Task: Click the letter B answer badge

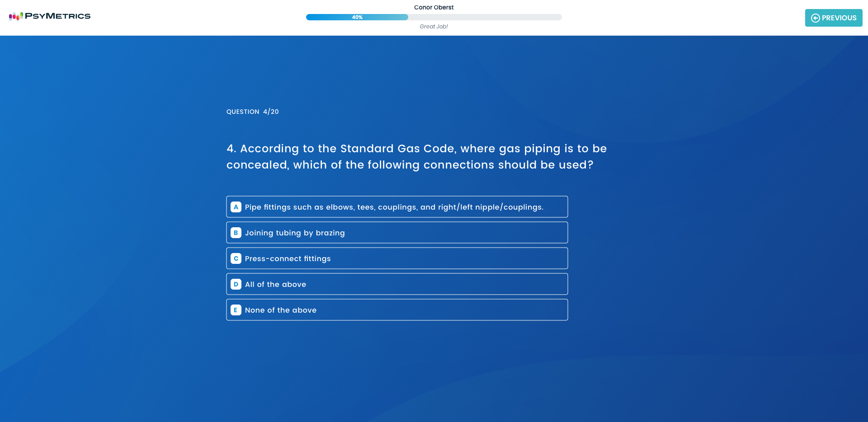Action: pos(236,233)
